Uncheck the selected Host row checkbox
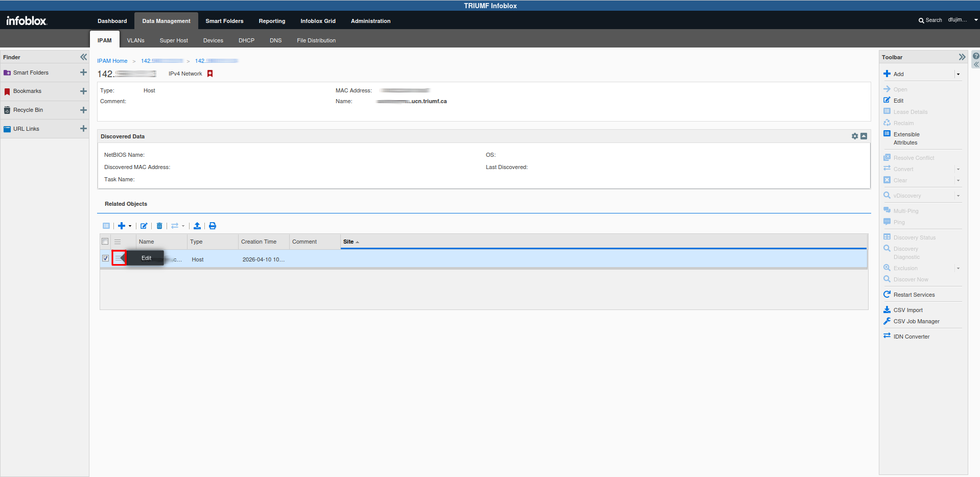The height and width of the screenshot is (477, 980). click(105, 258)
